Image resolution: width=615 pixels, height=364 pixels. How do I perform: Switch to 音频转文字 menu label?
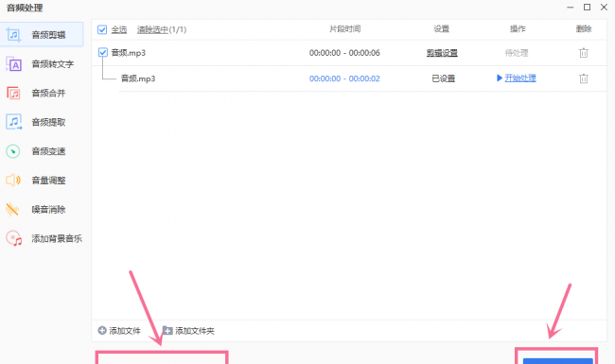pos(53,64)
